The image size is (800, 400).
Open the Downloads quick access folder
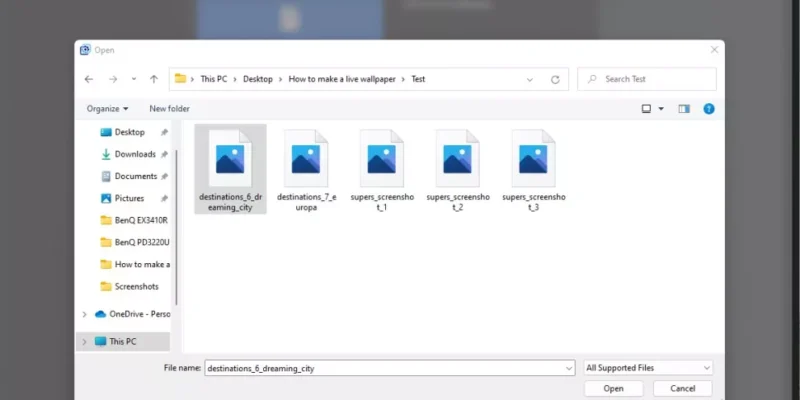click(135, 154)
